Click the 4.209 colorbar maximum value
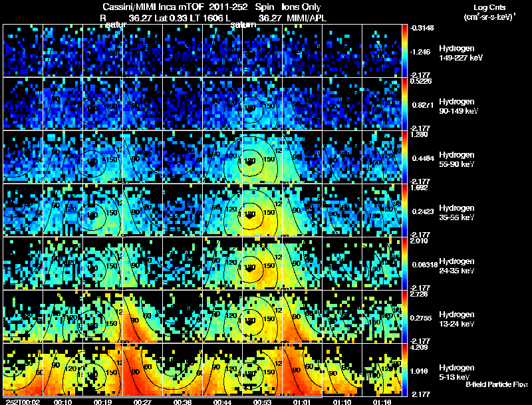 (x=419, y=347)
